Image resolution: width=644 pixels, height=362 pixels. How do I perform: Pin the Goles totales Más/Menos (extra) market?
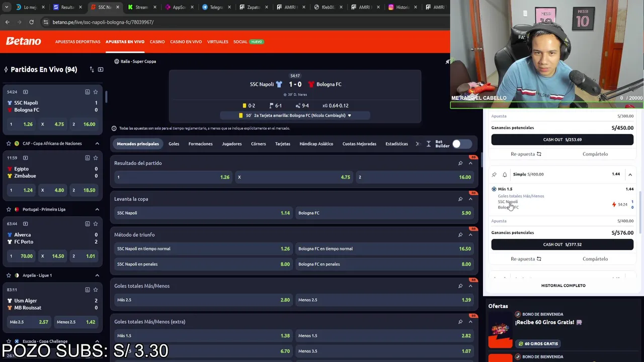[460, 321]
